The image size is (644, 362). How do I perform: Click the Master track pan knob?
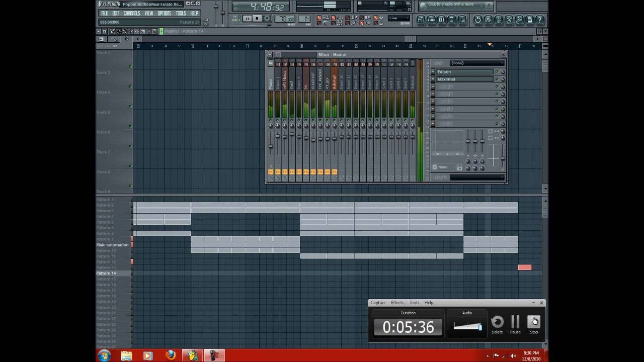(271, 126)
